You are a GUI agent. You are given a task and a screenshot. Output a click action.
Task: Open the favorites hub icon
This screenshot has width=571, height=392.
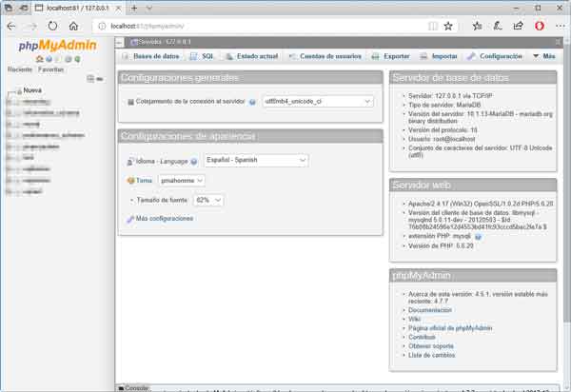(x=478, y=27)
